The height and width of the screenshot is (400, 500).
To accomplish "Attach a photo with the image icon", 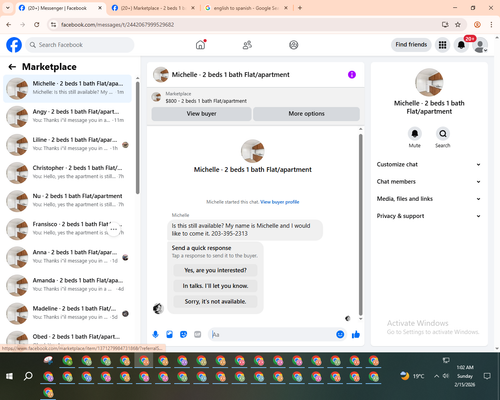I will [169, 334].
